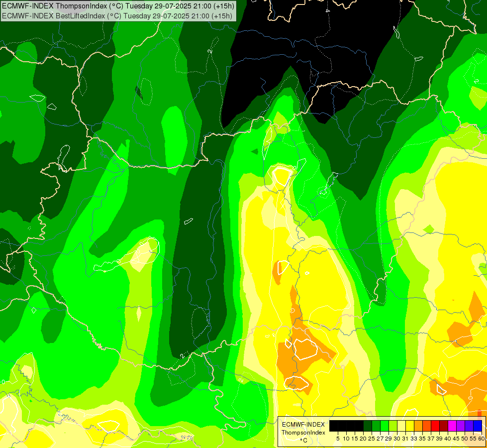Screen dimensions: 487x448
Task: Click the legend tick value 31
Action: click(x=405, y=439)
